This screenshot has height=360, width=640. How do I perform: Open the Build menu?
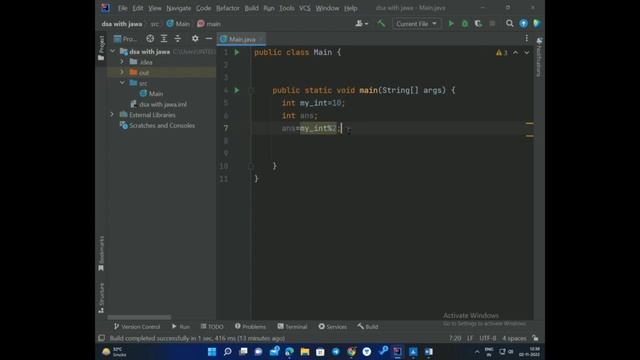point(251,8)
